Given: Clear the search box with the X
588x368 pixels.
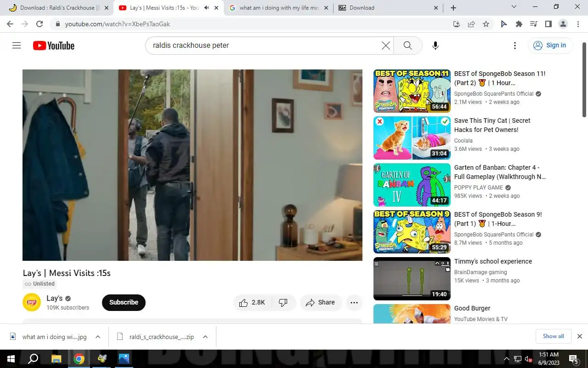Looking at the screenshot, I should coord(386,46).
